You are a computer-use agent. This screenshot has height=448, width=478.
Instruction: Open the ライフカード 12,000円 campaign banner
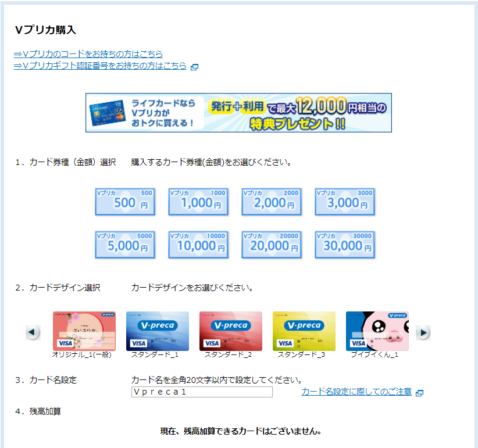[238, 113]
